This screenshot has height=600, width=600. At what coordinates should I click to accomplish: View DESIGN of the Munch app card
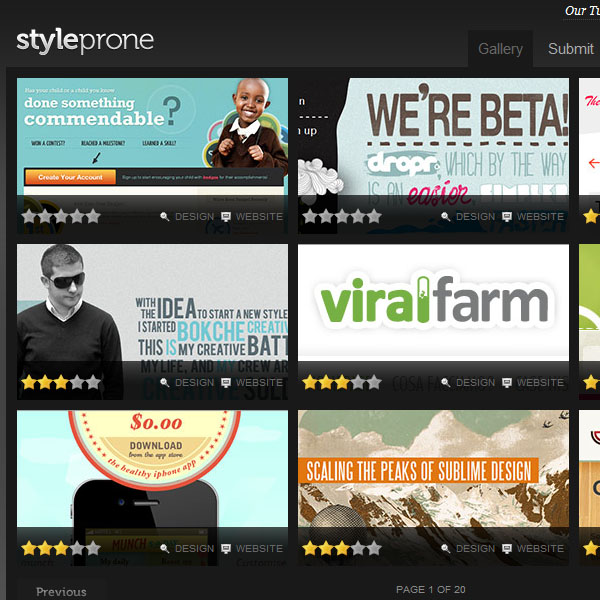194,548
